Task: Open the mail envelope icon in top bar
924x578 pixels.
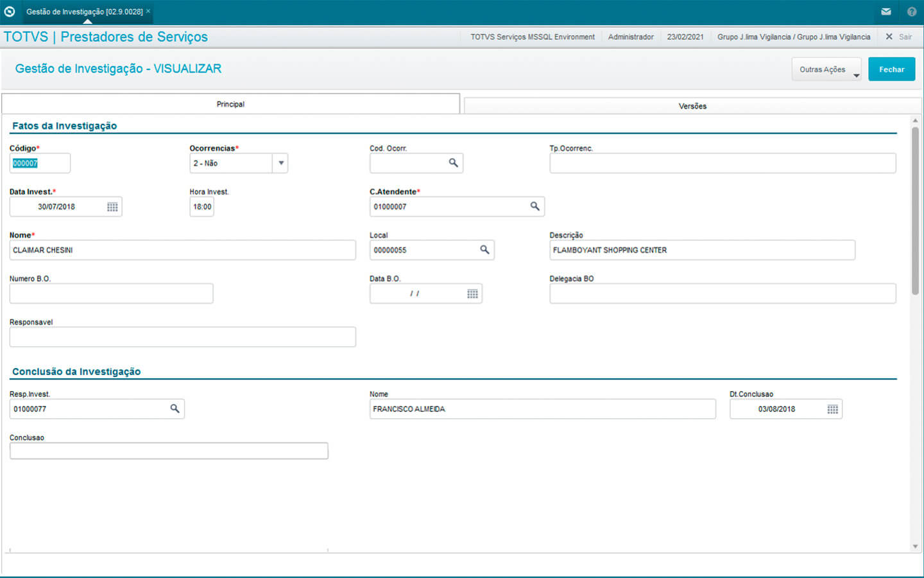Action: [886, 12]
